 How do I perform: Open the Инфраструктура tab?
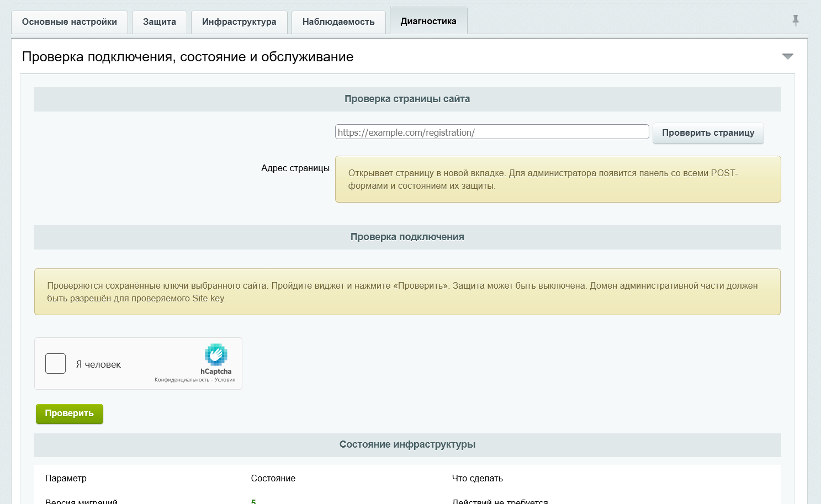(239, 22)
